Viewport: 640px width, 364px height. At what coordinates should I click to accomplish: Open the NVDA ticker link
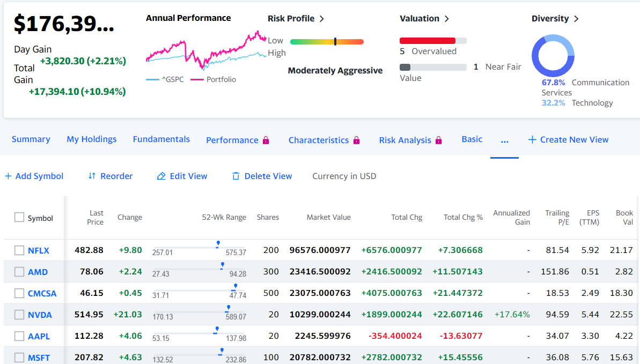tap(40, 314)
